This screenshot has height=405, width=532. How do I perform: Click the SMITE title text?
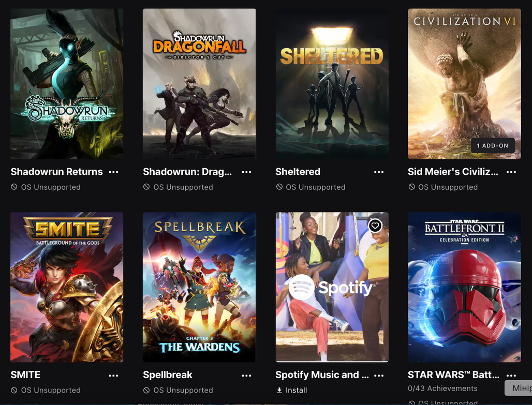pyautogui.click(x=25, y=375)
